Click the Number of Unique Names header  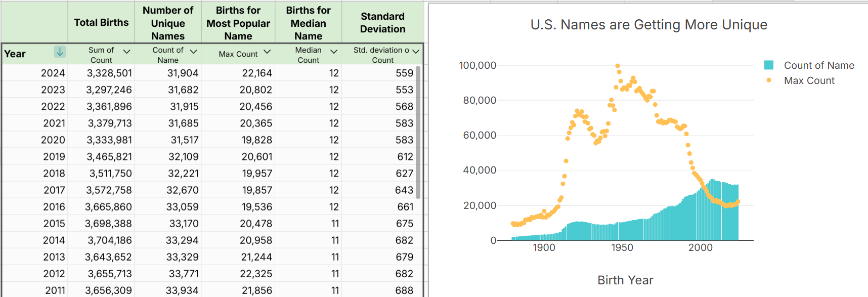[x=168, y=23]
